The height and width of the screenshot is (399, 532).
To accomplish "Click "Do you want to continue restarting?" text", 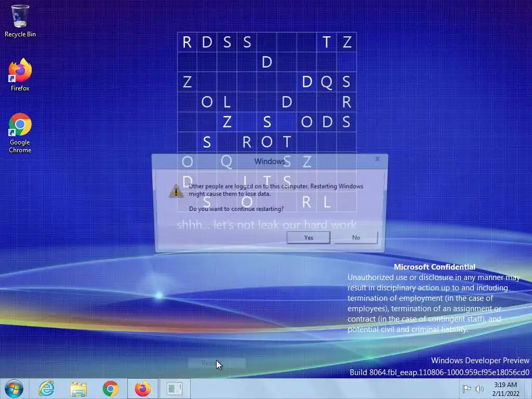I will tap(236, 209).
